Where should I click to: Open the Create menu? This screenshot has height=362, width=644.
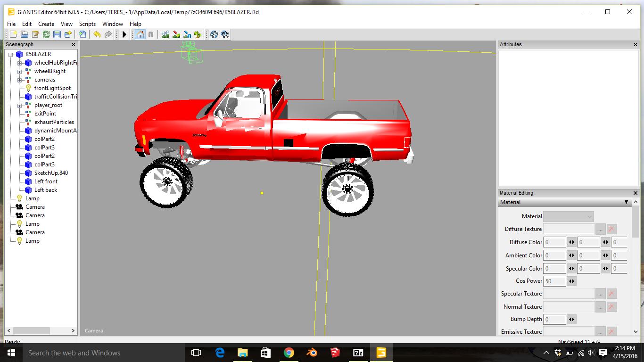pyautogui.click(x=46, y=24)
